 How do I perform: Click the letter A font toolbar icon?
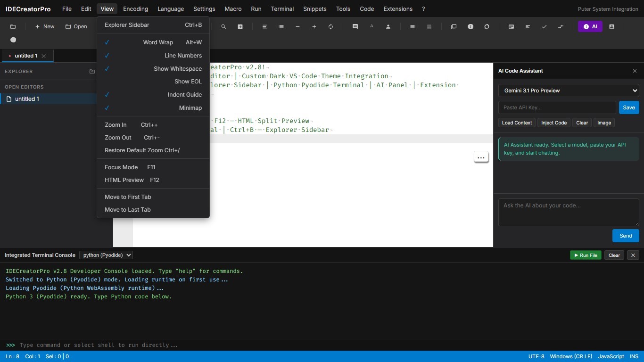[372, 26]
